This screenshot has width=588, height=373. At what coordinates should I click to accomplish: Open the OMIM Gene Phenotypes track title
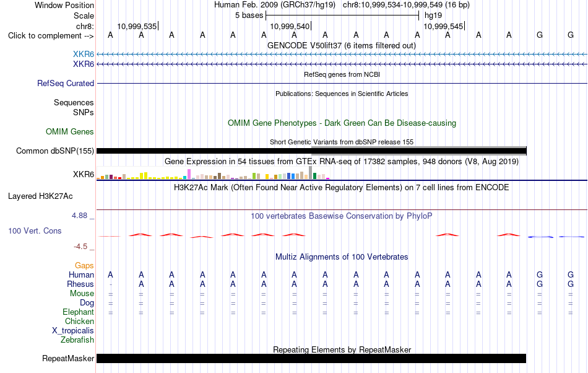click(342, 123)
